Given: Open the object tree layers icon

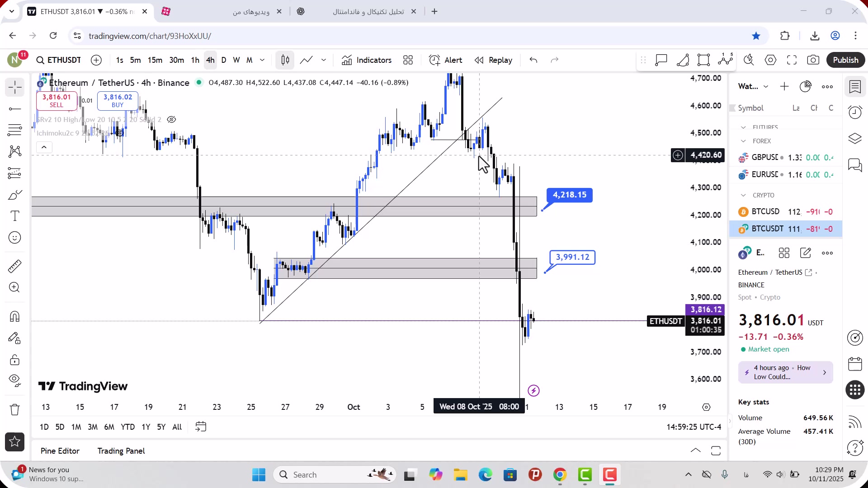Looking at the screenshot, I should pos(855,138).
